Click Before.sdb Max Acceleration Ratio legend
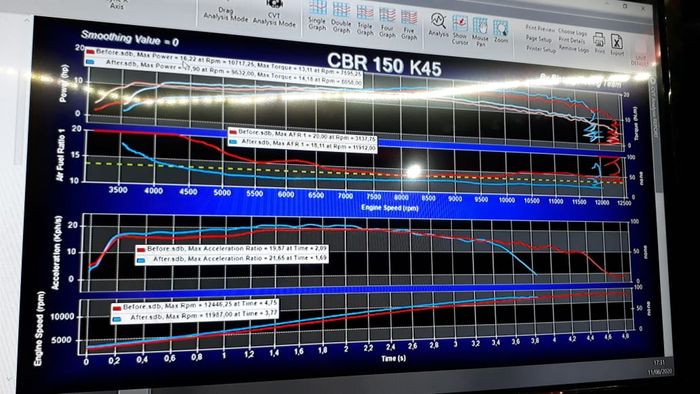Image resolution: width=700 pixels, height=394 pixels. [x=231, y=248]
